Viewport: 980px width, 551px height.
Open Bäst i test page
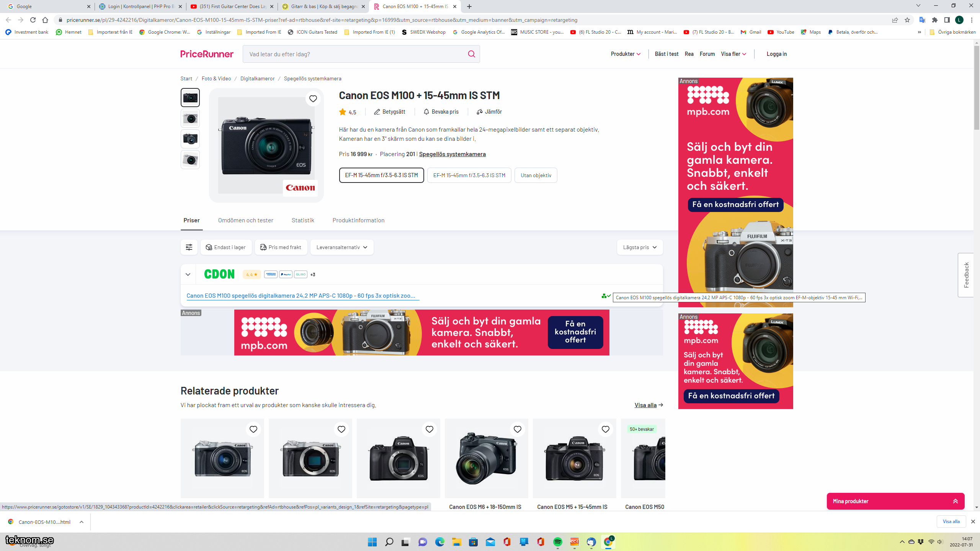pos(666,54)
